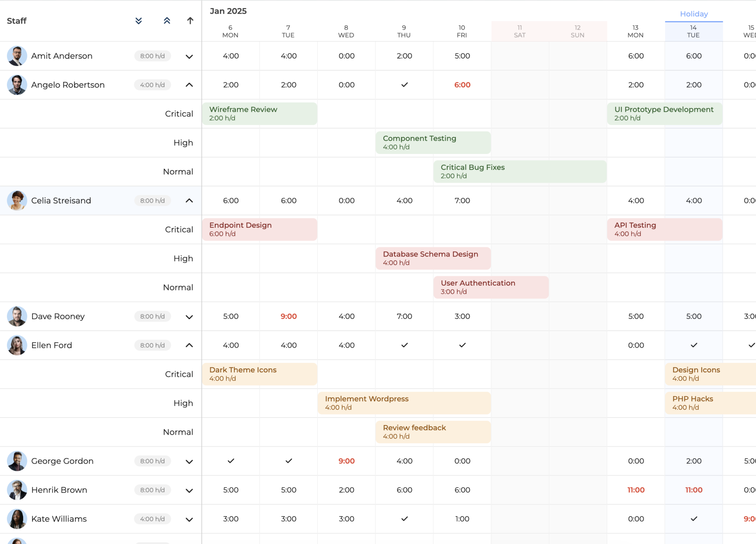Expand Amit Anderson's task rows

point(189,56)
